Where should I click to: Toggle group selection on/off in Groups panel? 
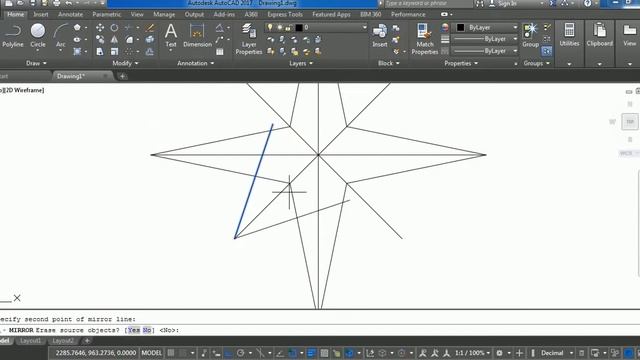[x=547, y=51]
